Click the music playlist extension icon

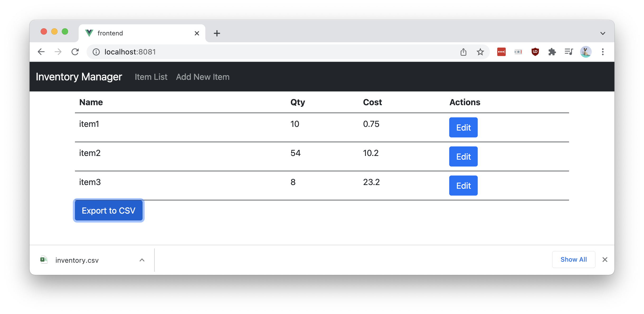click(569, 52)
